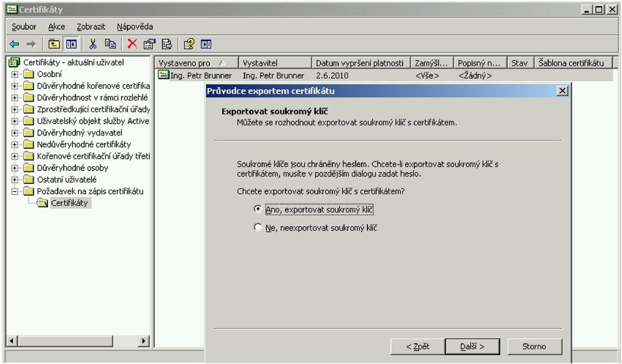Open the Properties toolbar icon
Viewport: 622px width, 364px height.
coord(150,44)
